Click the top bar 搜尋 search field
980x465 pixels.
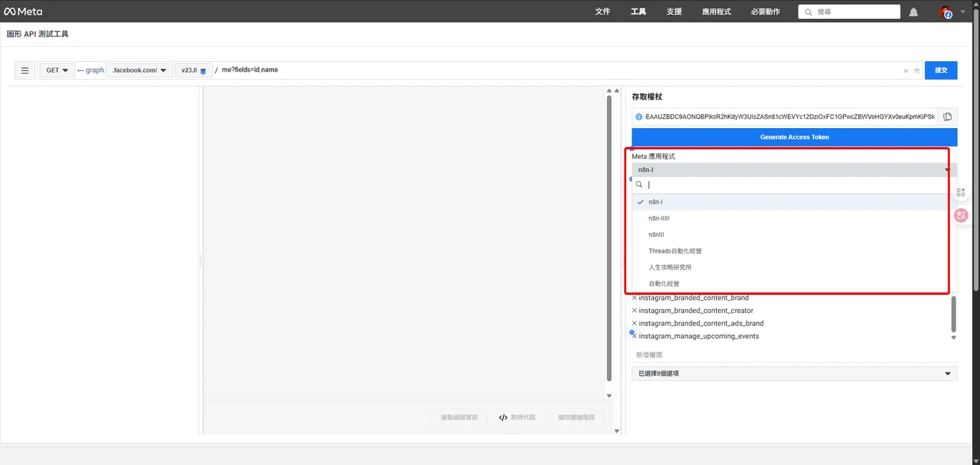pos(849,12)
